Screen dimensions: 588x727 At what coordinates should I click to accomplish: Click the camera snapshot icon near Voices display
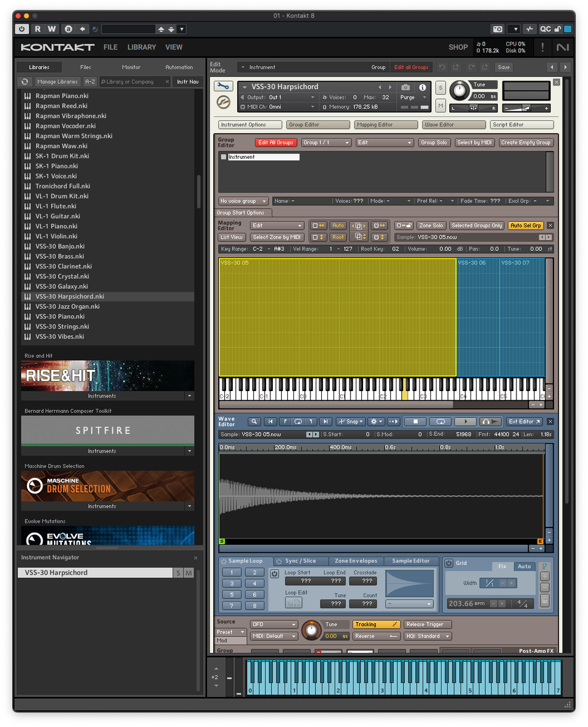405,87
